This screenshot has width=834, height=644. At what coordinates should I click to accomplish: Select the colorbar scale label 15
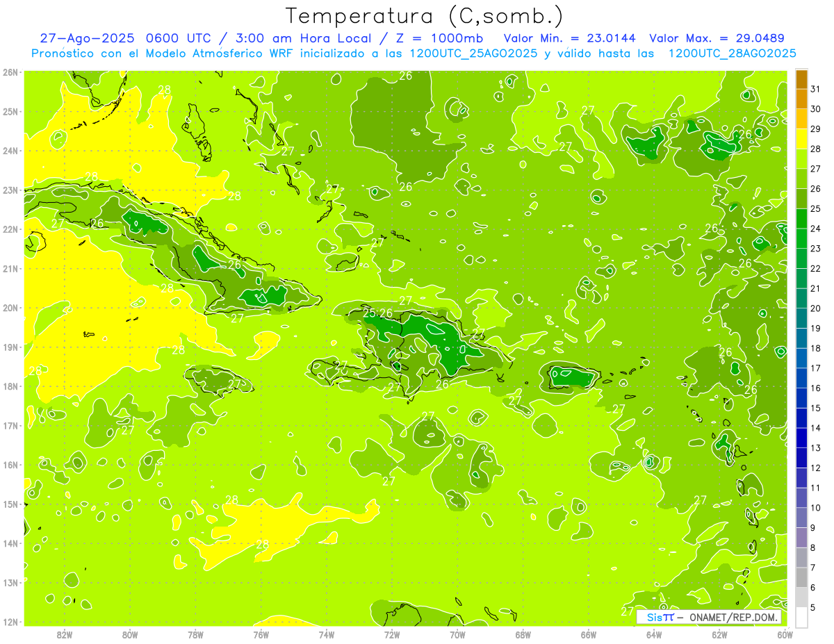pyautogui.click(x=816, y=408)
